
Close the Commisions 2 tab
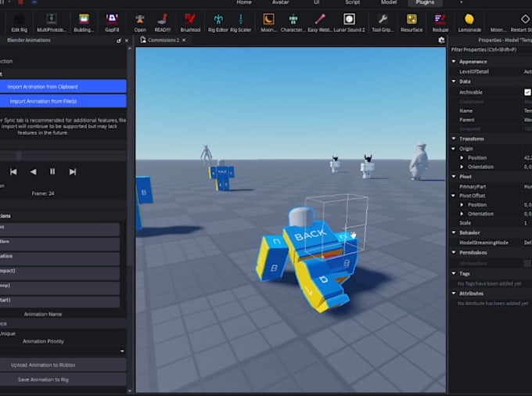click(184, 40)
